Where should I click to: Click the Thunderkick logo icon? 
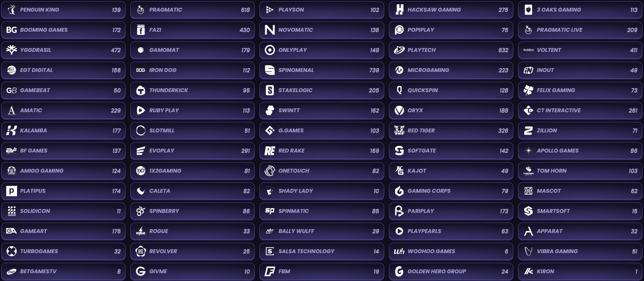[x=141, y=90]
